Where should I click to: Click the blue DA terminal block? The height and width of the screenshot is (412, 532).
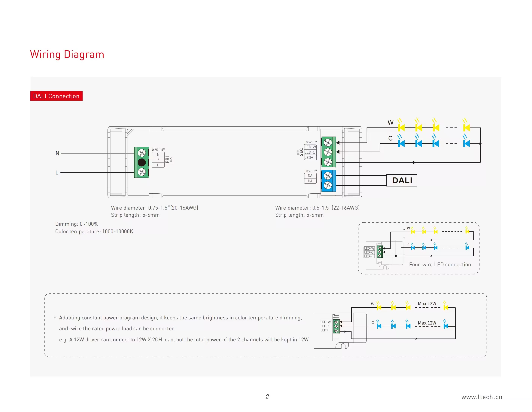(x=328, y=181)
